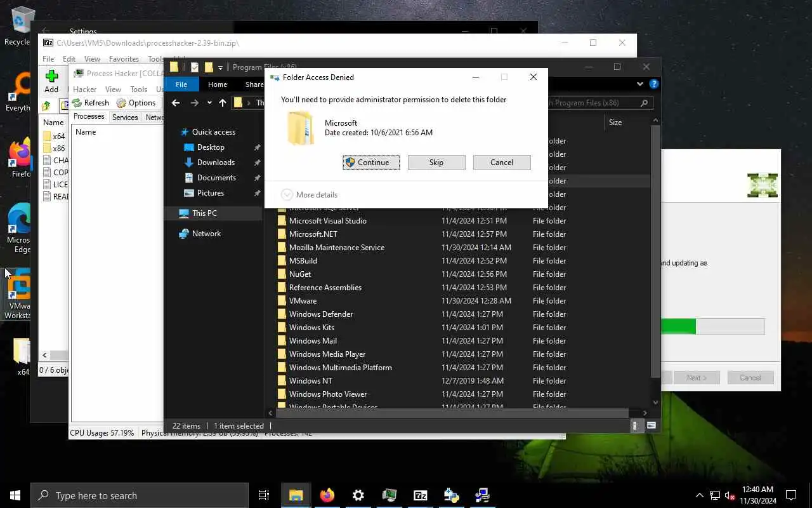Open Explorer help question mark icon
Image resolution: width=812 pixels, height=508 pixels.
point(654,84)
